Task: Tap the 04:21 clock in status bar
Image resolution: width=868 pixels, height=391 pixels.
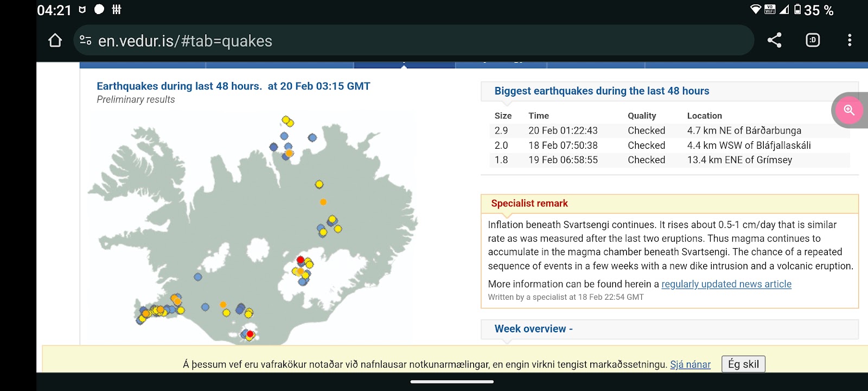Action: pyautogui.click(x=54, y=10)
